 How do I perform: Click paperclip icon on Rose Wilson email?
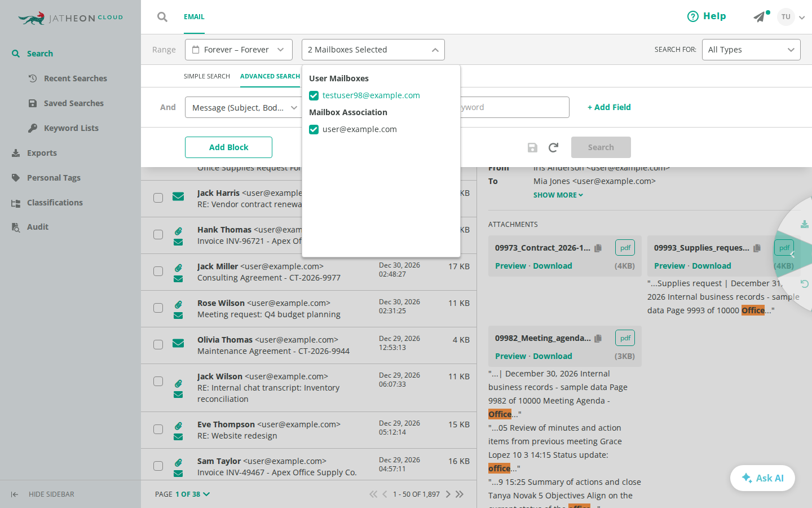178,304
